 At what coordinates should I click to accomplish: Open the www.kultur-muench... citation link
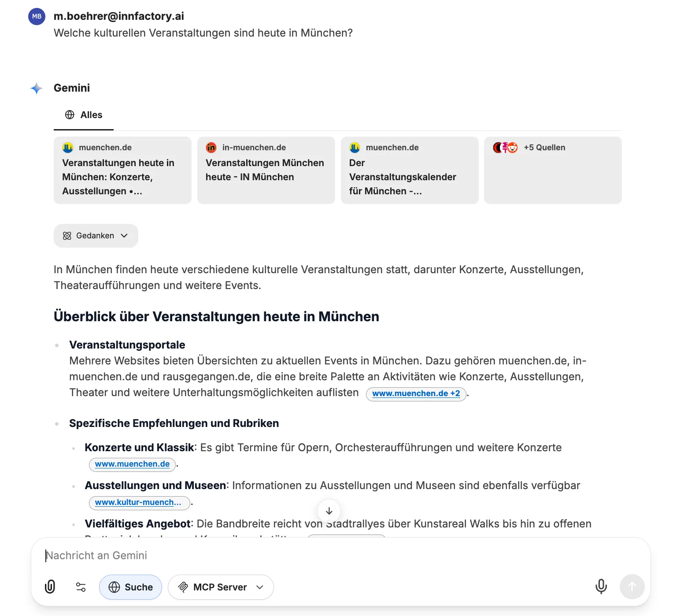point(138,502)
